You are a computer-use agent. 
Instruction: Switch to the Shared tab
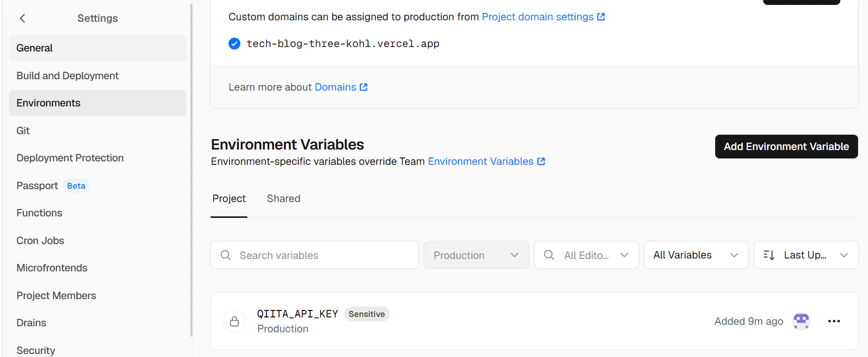pos(283,199)
